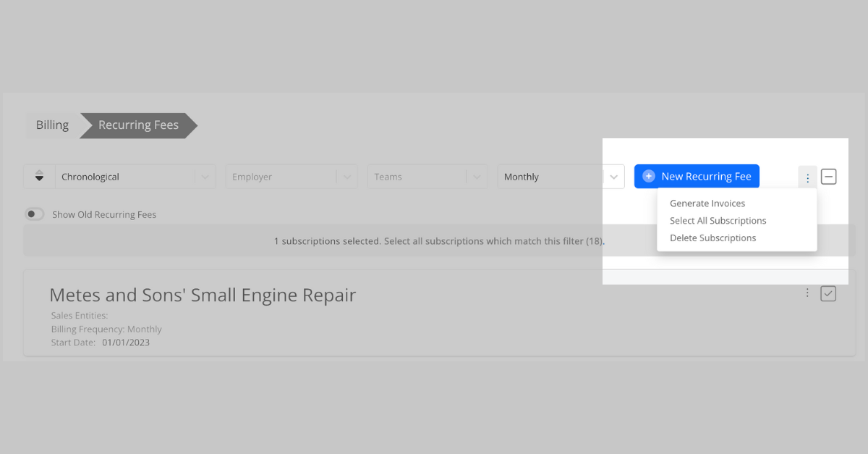Click the plus icon inside New Recurring Fee button
Viewport: 868px width, 454px height.
tap(647, 176)
